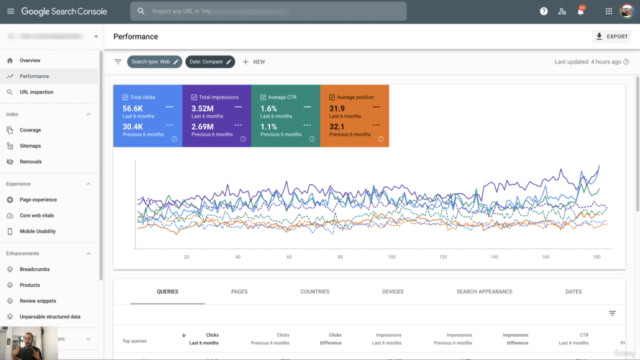Viewport: 640px width, 360px height.
Task: Click the Core web vitals gauge icon
Action: coord(10,216)
